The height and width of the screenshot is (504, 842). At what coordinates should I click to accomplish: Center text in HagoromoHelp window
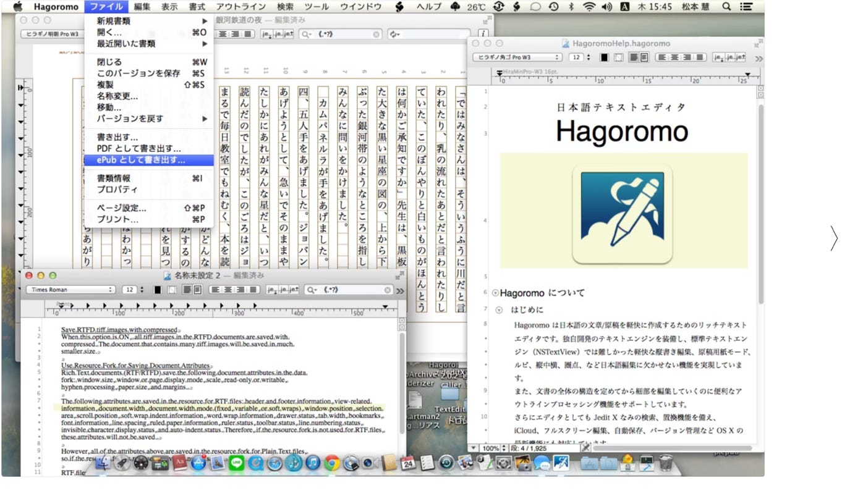[x=674, y=57]
